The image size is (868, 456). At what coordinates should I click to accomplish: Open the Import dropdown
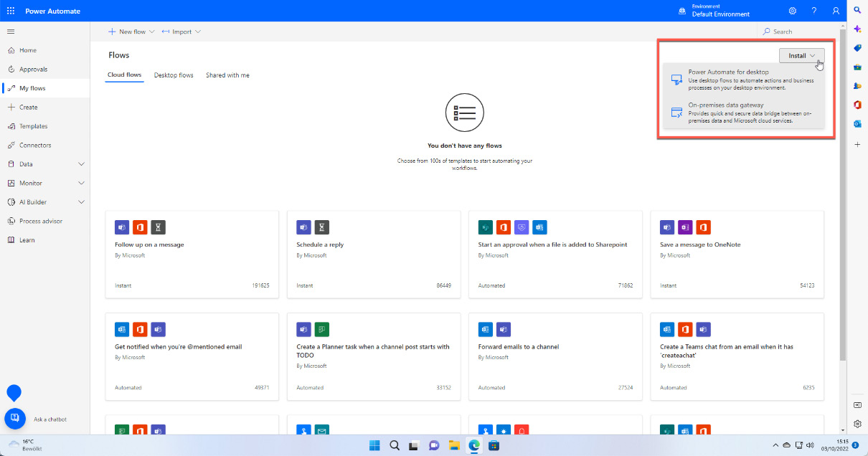coord(181,32)
